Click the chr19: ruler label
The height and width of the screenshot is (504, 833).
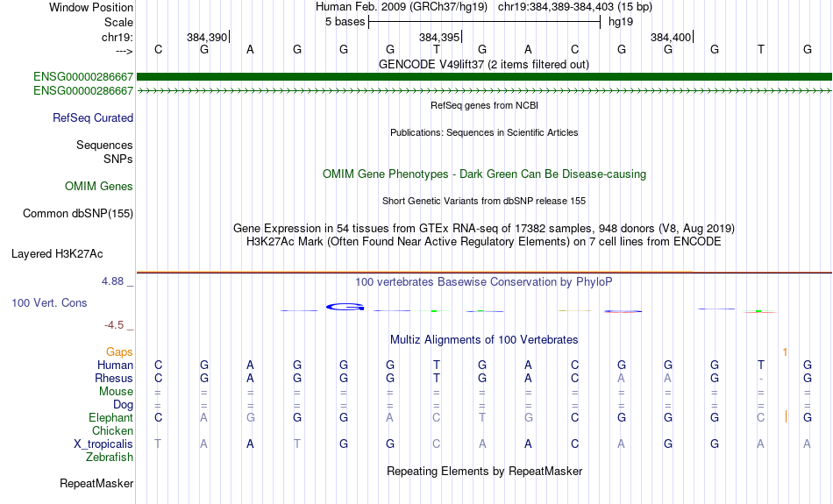(117, 37)
